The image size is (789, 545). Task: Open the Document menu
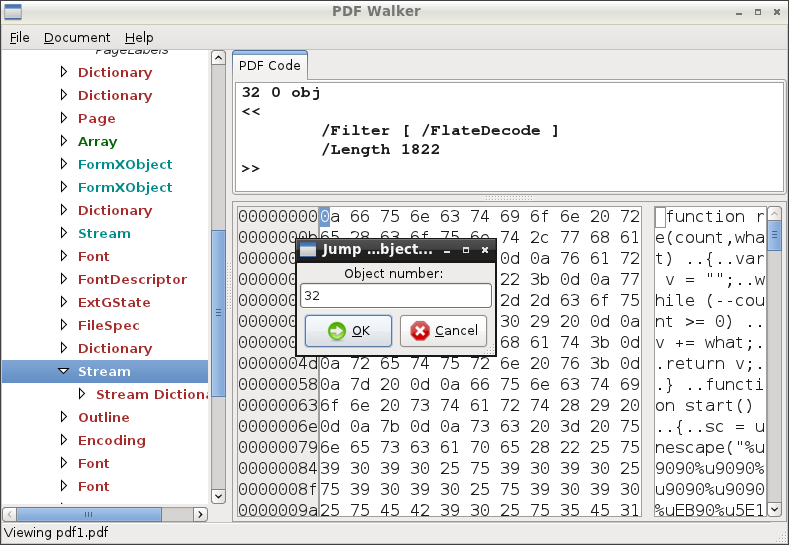click(76, 38)
